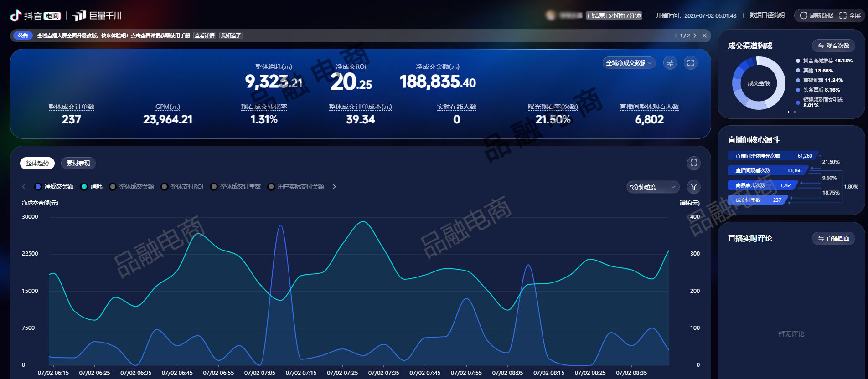
Task: Select the 素材表现 tab
Action: point(78,163)
